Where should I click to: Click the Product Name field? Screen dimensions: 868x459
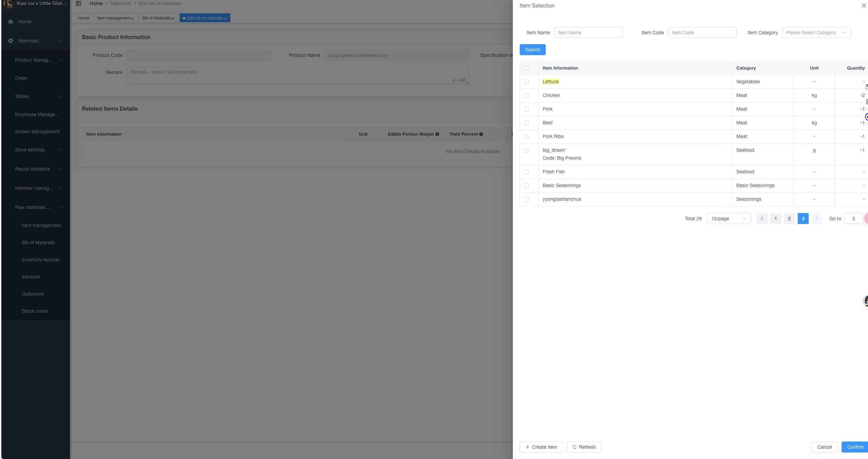[x=396, y=55]
